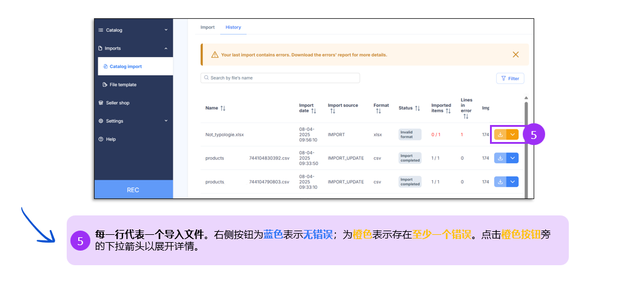The width and height of the screenshot is (644, 284).
Task: Expand the Catalog sidebar menu
Action: pyautogui.click(x=133, y=30)
